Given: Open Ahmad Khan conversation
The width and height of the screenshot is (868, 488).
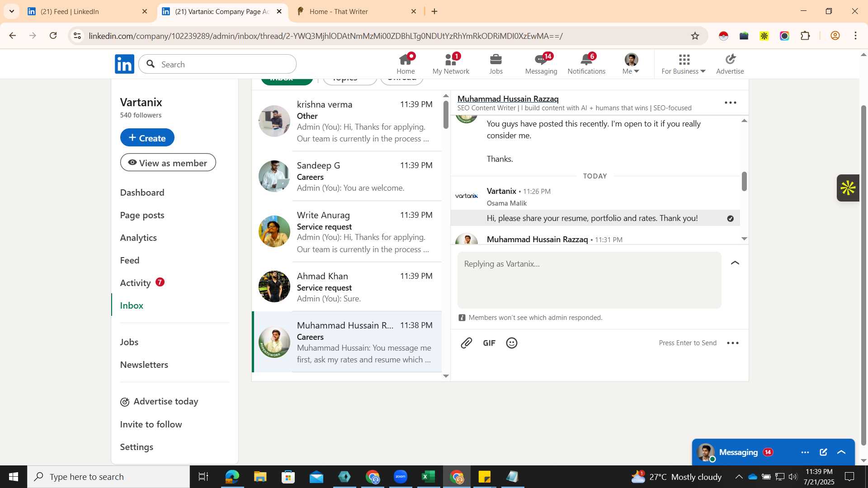Looking at the screenshot, I should point(347,287).
